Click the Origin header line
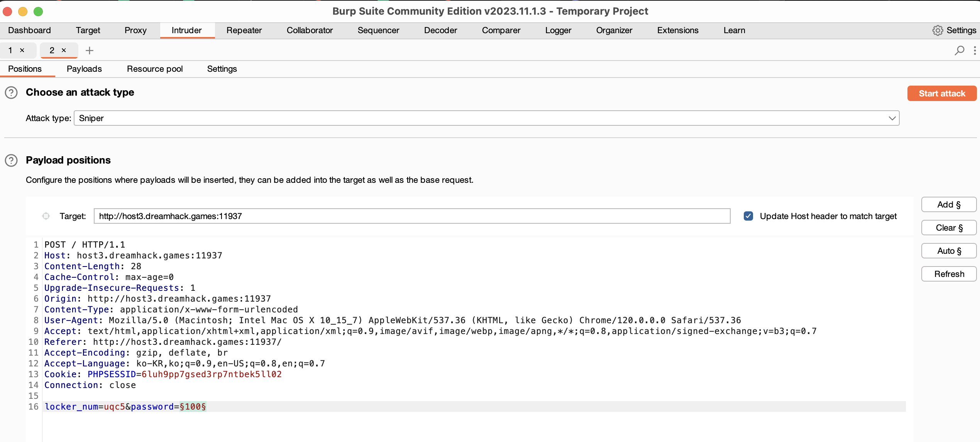 (x=157, y=299)
